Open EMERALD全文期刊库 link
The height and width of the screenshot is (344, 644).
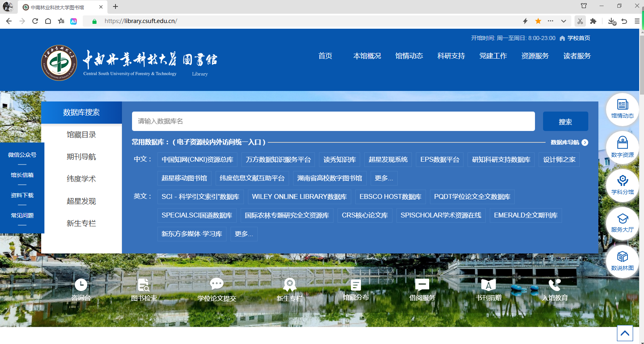coord(526,215)
